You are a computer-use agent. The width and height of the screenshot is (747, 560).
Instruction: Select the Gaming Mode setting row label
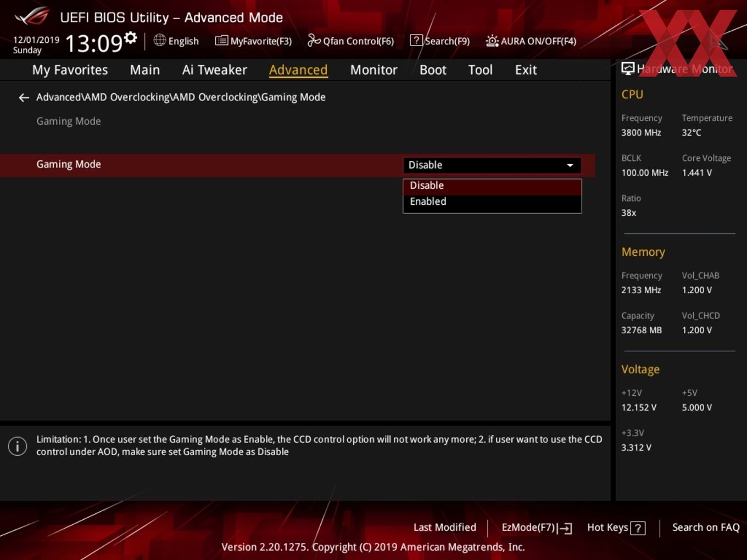69,164
